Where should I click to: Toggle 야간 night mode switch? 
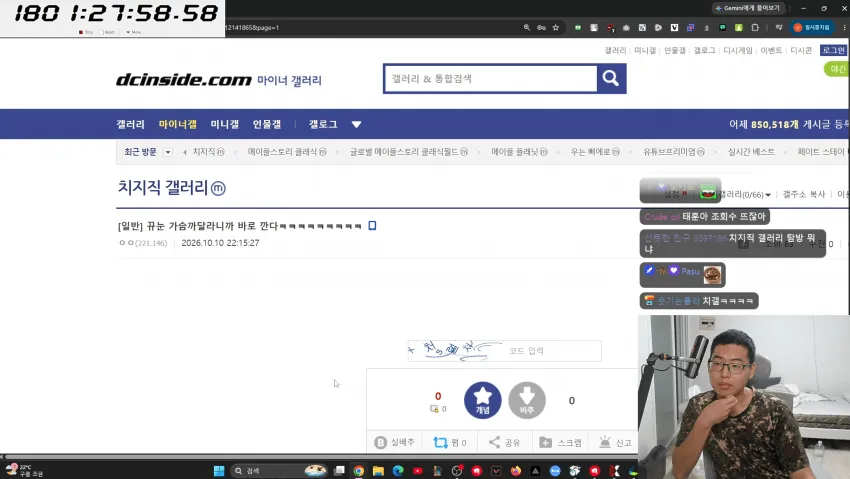click(836, 69)
